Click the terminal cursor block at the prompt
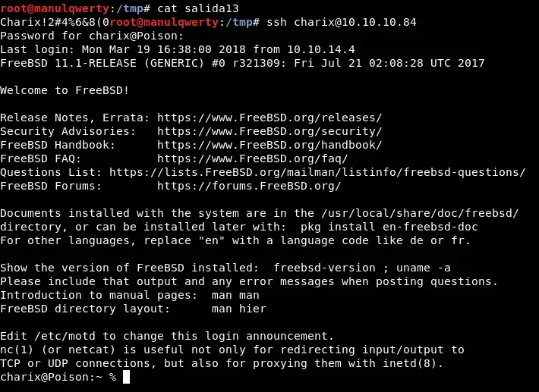Screen dimensions: 539x392 [x=127, y=377]
